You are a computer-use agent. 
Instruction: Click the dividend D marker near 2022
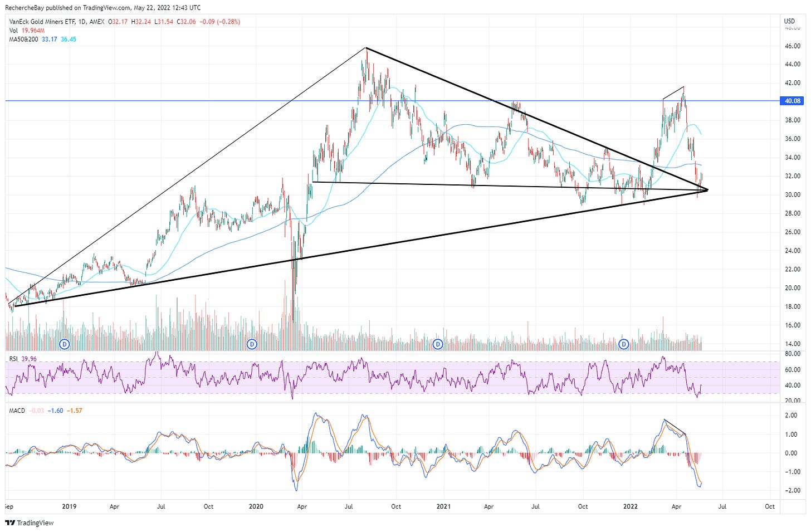[624, 344]
